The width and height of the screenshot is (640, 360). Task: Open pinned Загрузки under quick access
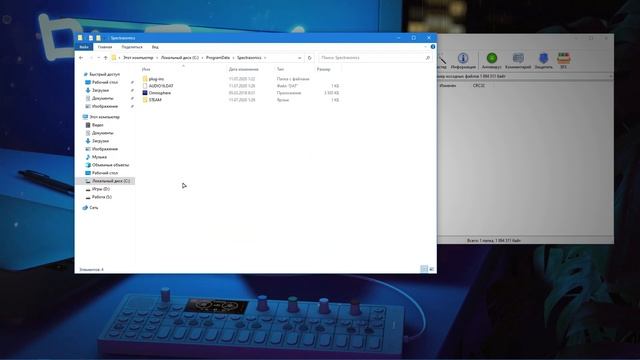(x=100, y=90)
